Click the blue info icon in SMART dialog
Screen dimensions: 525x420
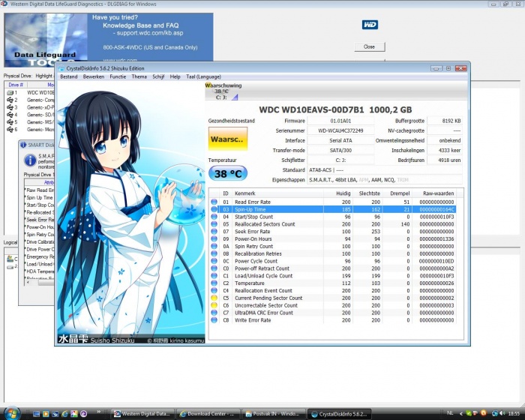click(x=30, y=160)
